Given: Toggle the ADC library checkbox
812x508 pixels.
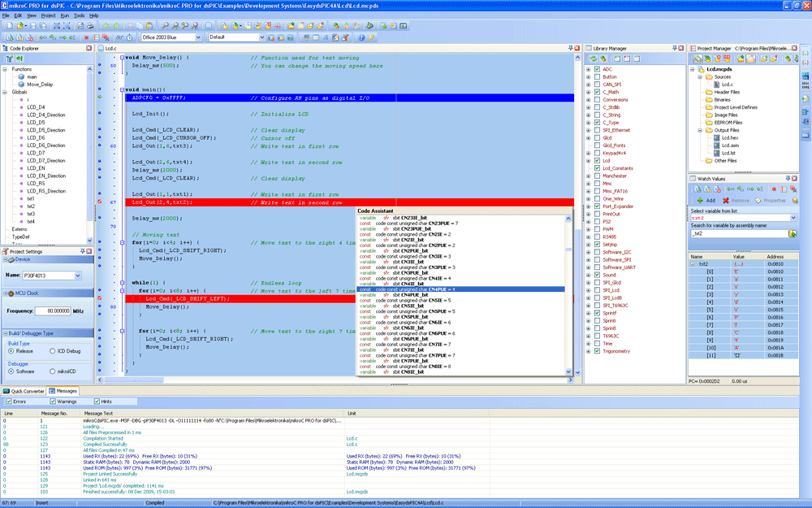Looking at the screenshot, I should (x=597, y=69).
